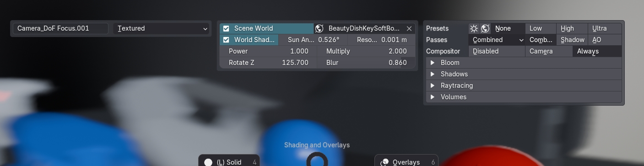The height and width of the screenshot is (166, 644).
Task: Click the Multiply 2.000 field
Action: click(x=366, y=51)
